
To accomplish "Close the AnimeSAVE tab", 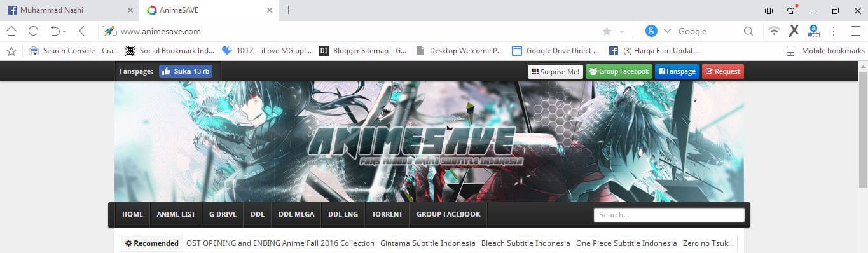I will click(269, 10).
